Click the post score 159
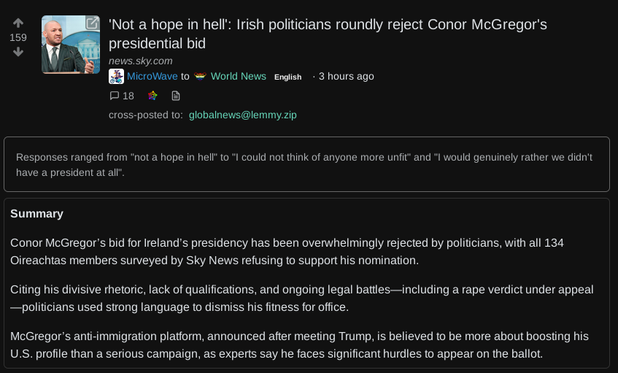This screenshot has width=618, height=373. click(x=18, y=37)
